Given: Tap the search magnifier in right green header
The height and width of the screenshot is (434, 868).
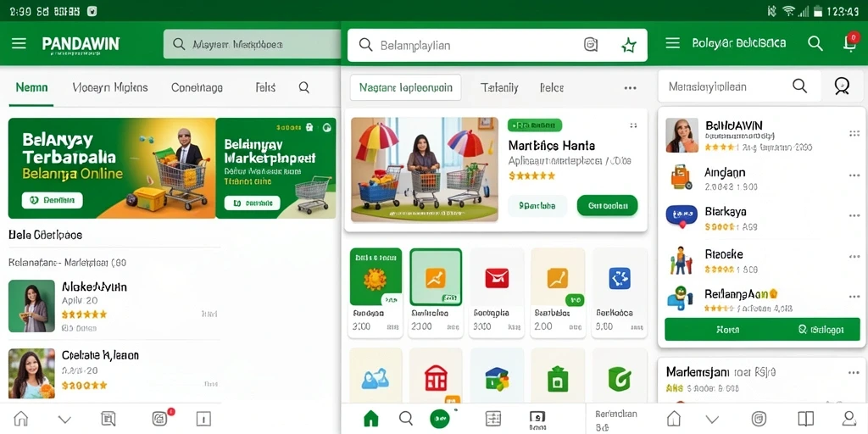Looking at the screenshot, I should tap(815, 43).
